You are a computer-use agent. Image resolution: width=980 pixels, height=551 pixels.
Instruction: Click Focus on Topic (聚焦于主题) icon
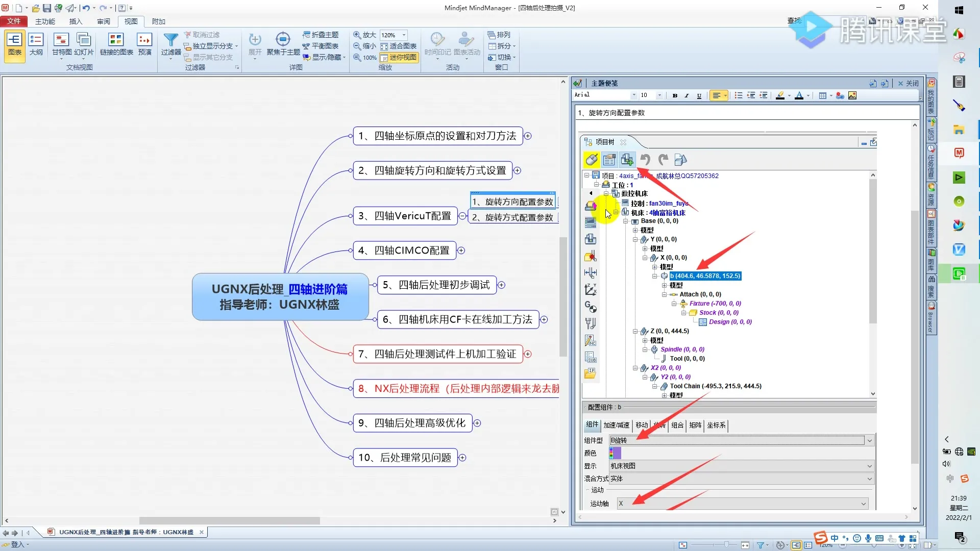(x=283, y=40)
